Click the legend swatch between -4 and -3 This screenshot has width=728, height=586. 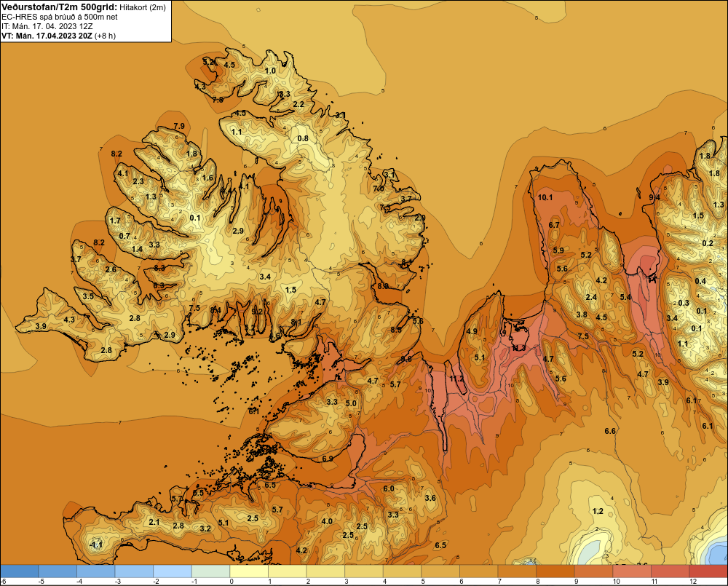[96, 571]
